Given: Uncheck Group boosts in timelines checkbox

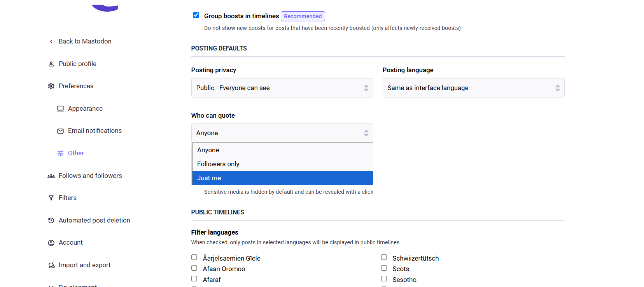Looking at the screenshot, I should coord(196,15).
